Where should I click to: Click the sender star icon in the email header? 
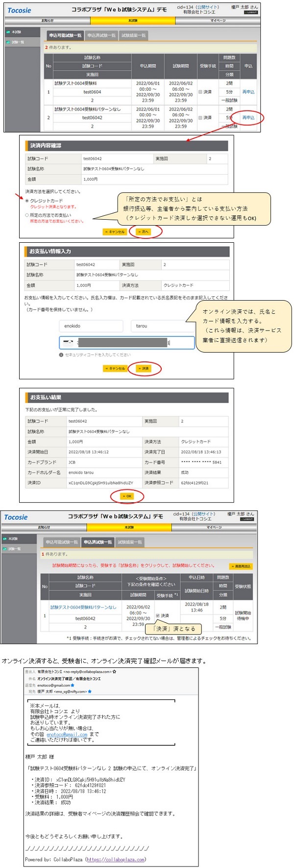(115, 672)
